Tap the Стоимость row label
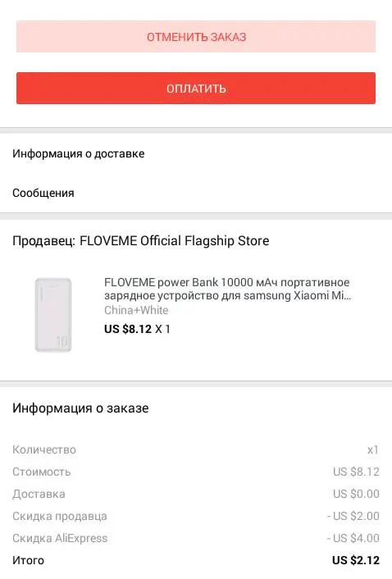The height and width of the screenshot is (579, 392). pyautogui.click(x=41, y=472)
